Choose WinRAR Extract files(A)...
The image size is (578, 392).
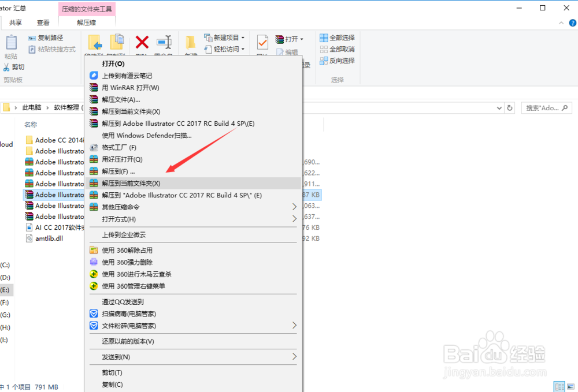[x=193, y=99]
